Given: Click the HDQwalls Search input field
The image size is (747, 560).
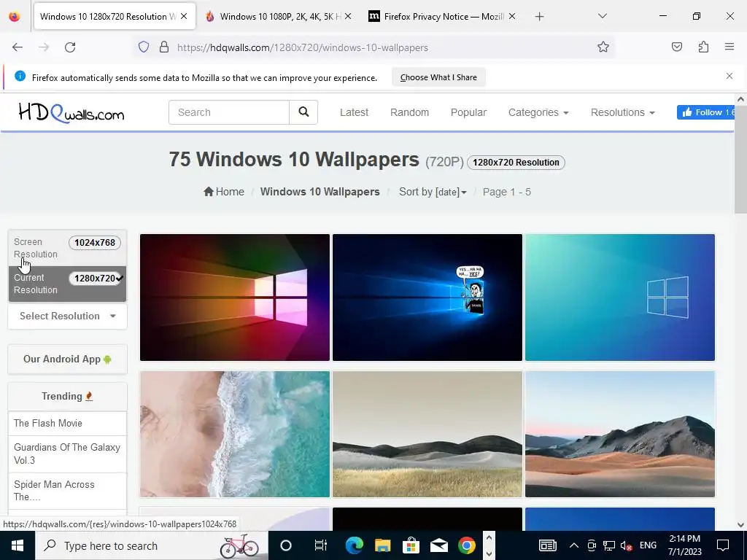Looking at the screenshot, I should click(228, 112).
